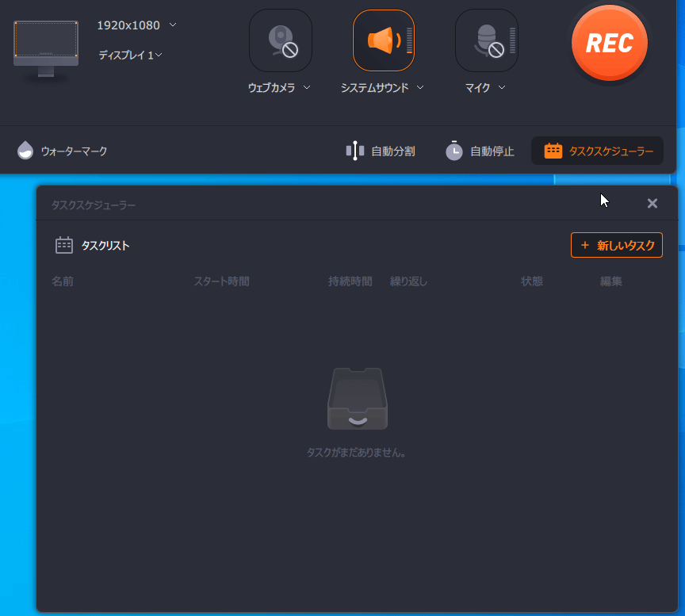Click the タスクリスト calendar icon
Viewport: 685px width, 616px height.
pyautogui.click(x=64, y=246)
